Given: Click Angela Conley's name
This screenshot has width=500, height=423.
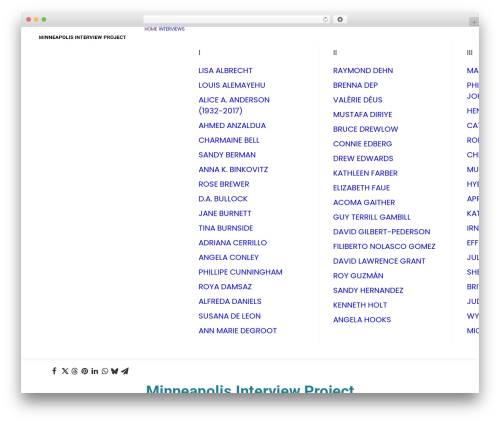Looking at the screenshot, I should coord(229,258).
